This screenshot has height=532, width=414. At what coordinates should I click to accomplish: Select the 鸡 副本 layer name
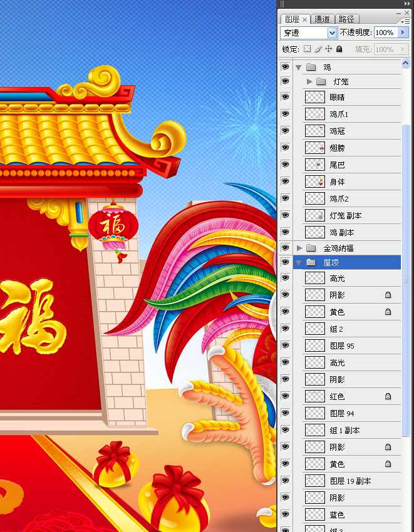point(342,233)
